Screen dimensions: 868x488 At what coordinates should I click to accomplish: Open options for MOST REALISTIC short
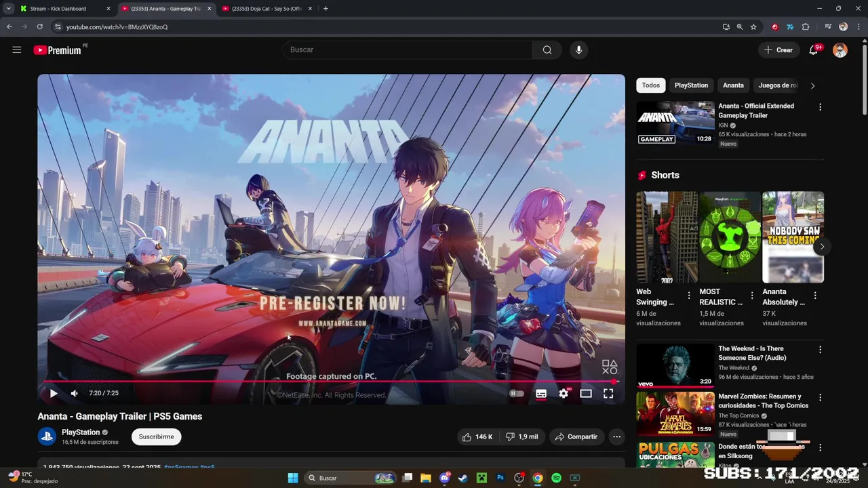(751, 296)
